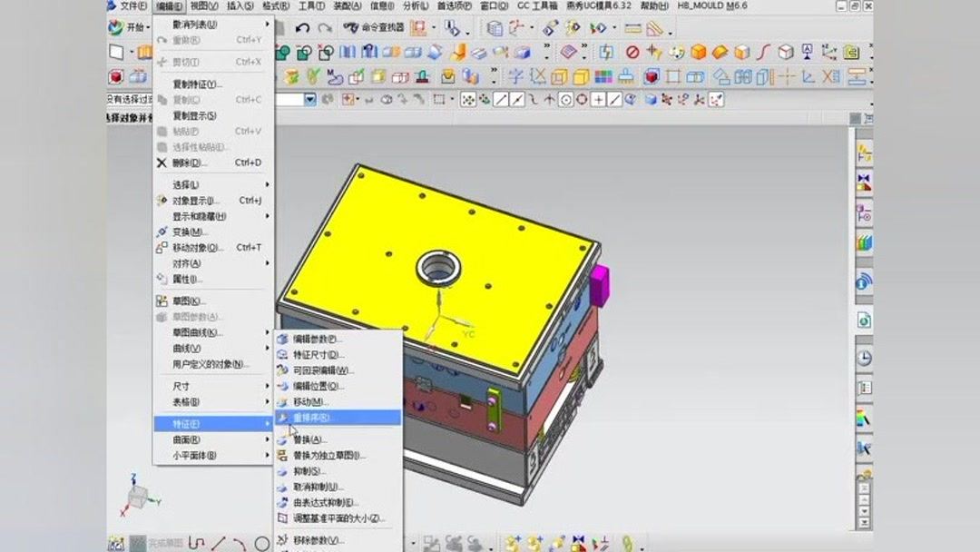Screen dimensions: 980x552
Task: Click the yellow envelope icon in the toolbar
Action: coord(447,76)
